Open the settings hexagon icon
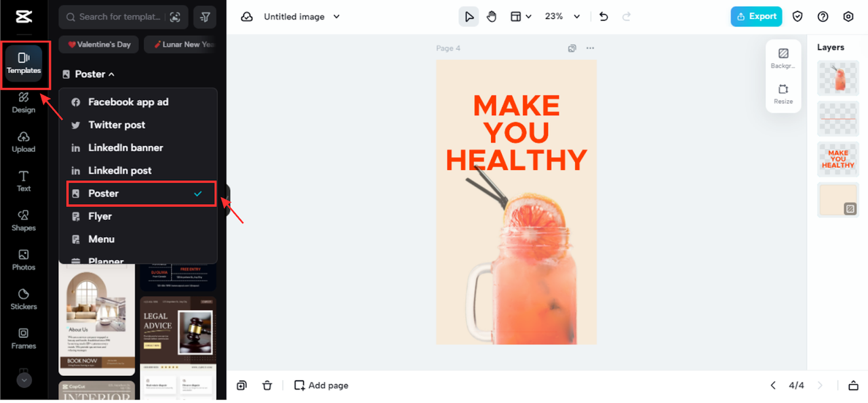The height and width of the screenshot is (403, 868). (848, 17)
